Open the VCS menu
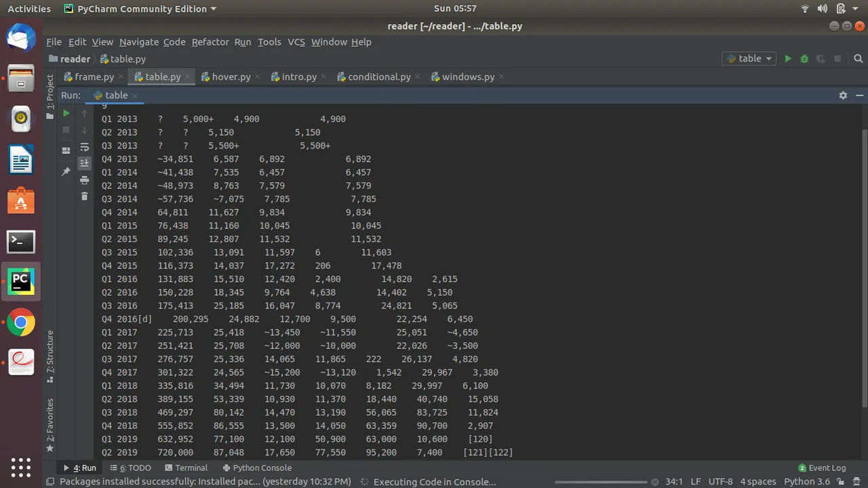The image size is (868, 488). click(x=296, y=42)
